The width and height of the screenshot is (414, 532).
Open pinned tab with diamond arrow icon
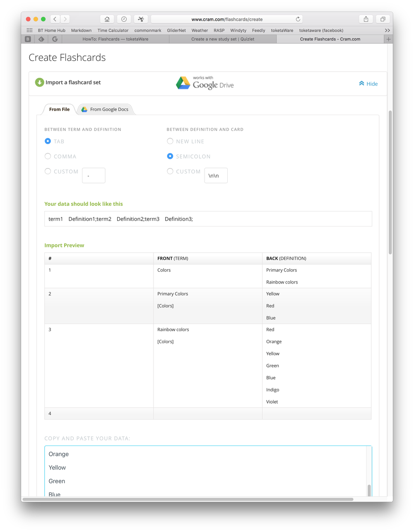pos(41,39)
